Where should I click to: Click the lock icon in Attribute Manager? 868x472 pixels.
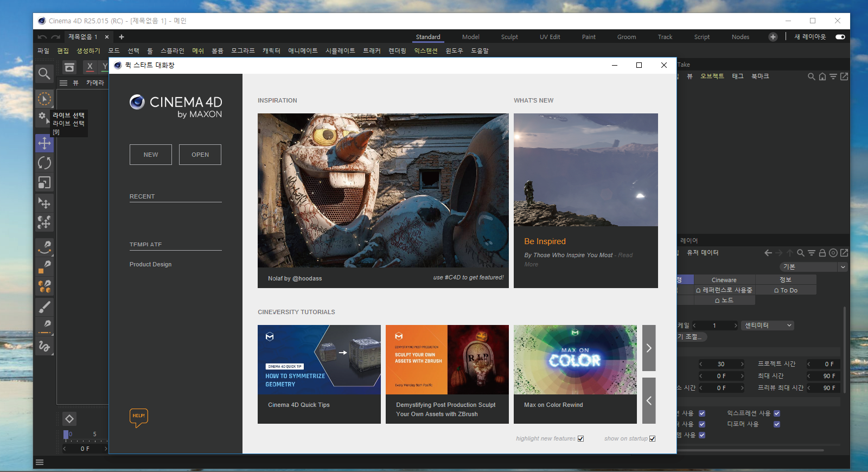point(822,253)
